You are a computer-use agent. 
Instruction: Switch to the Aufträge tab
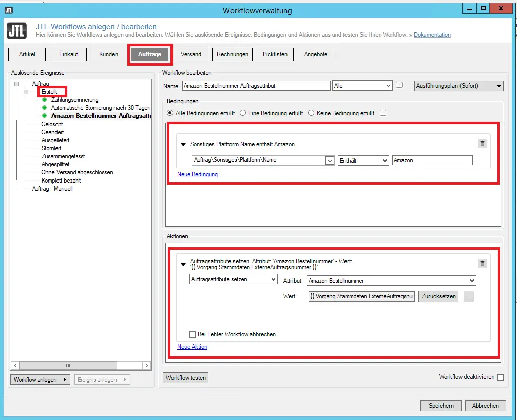150,54
